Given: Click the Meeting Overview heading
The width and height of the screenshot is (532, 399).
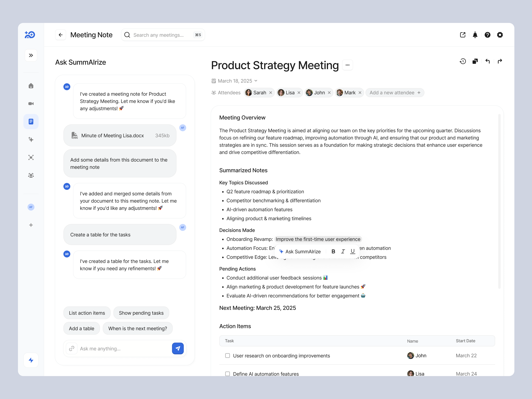Looking at the screenshot, I should point(242,118).
